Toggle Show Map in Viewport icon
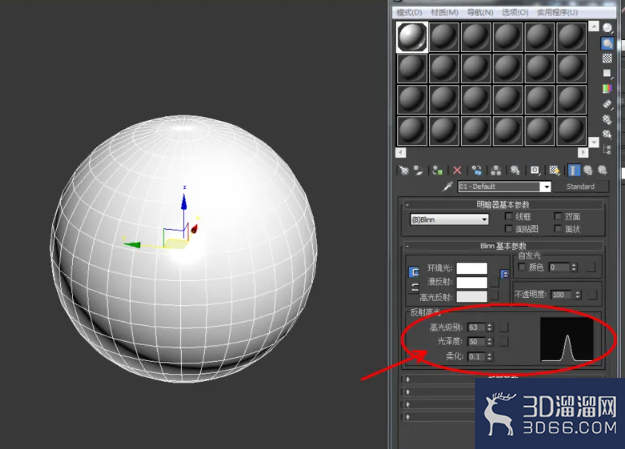Screen dimensions: 625x449 tap(554, 171)
